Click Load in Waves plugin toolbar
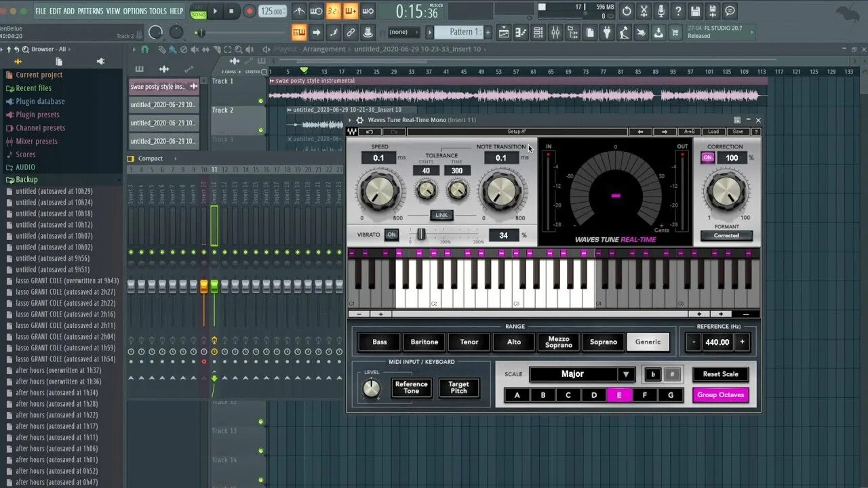This screenshot has height=488, width=868. (x=713, y=131)
